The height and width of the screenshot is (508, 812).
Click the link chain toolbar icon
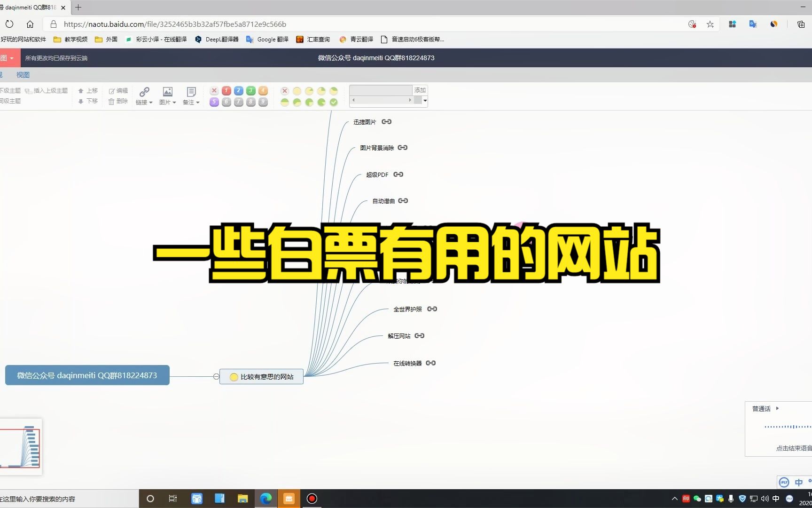click(144, 91)
